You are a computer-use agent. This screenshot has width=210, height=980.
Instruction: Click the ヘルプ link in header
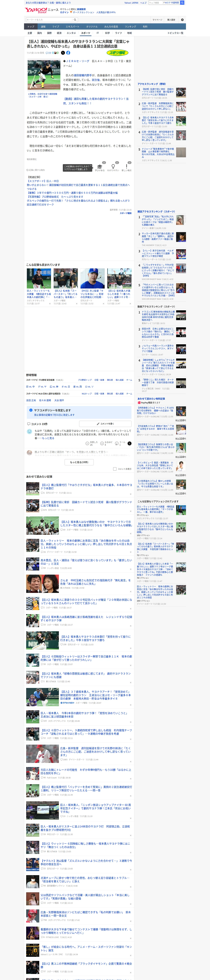(143, 3)
